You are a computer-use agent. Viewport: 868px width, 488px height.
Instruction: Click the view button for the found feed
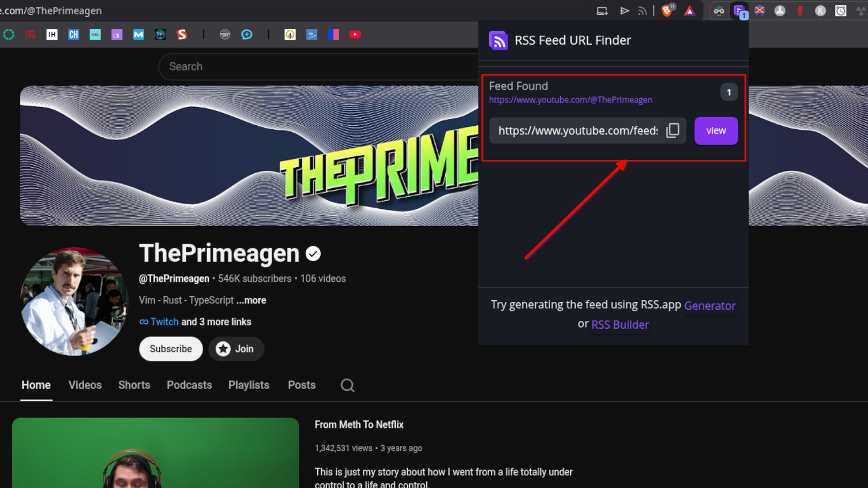pyautogui.click(x=716, y=130)
